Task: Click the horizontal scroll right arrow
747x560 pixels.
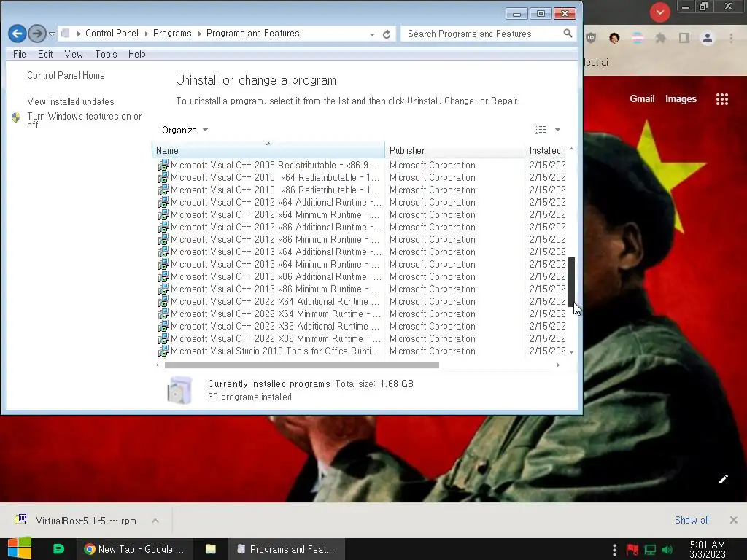Action: pos(558,365)
